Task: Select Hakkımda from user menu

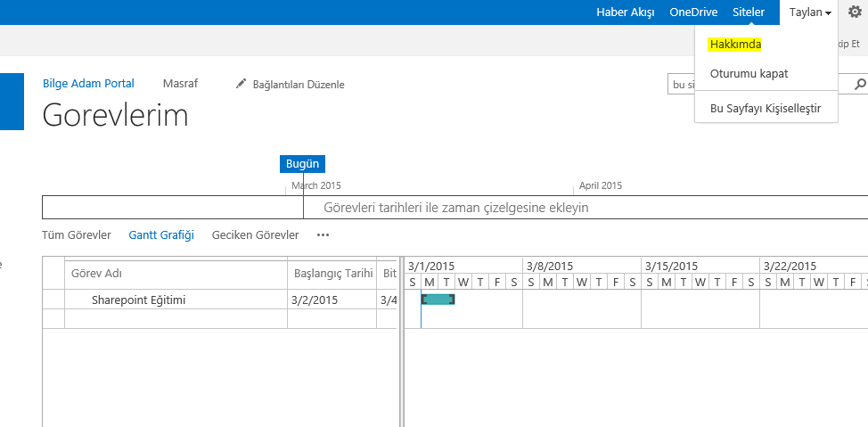Action: point(735,45)
